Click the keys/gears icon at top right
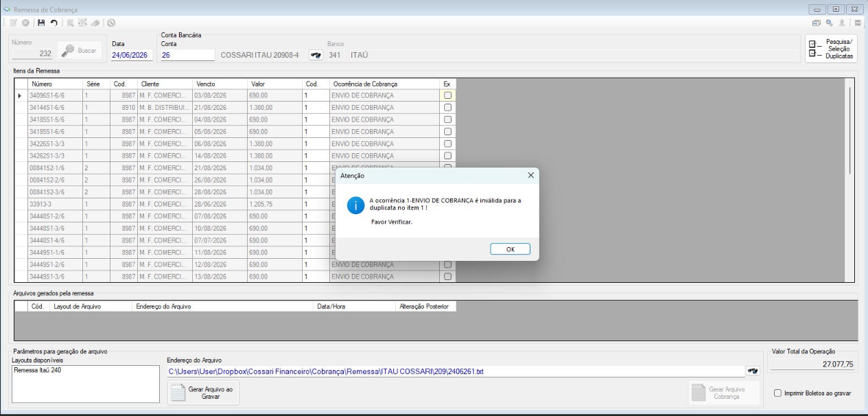This screenshot has width=868, height=416. 829,23
